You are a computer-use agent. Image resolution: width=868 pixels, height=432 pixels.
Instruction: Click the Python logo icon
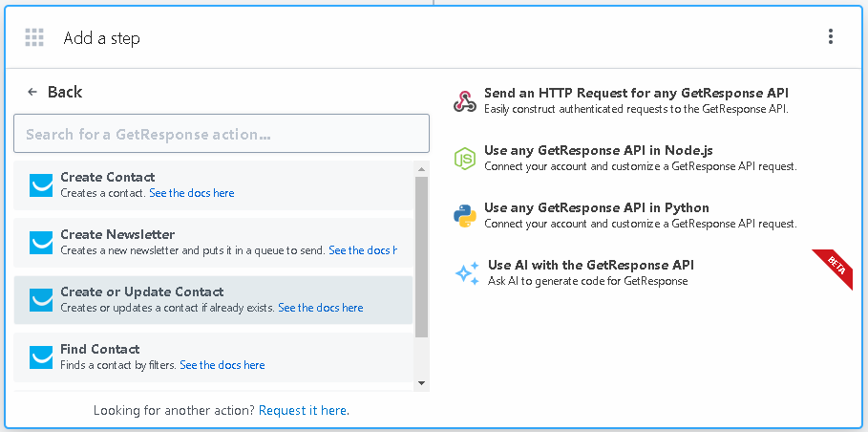[x=464, y=216]
